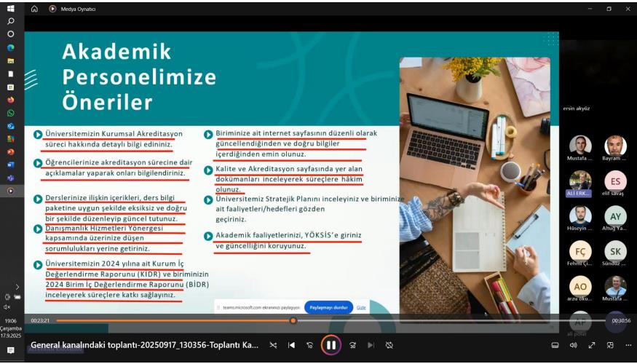Screen dimensions: 637x364
Task: Click the Bayram participant photo
Action: [x=615, y=146]
